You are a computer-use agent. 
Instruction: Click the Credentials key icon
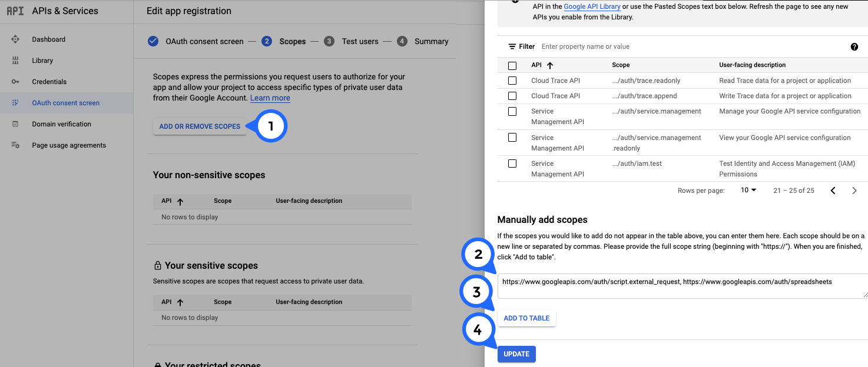15,82
